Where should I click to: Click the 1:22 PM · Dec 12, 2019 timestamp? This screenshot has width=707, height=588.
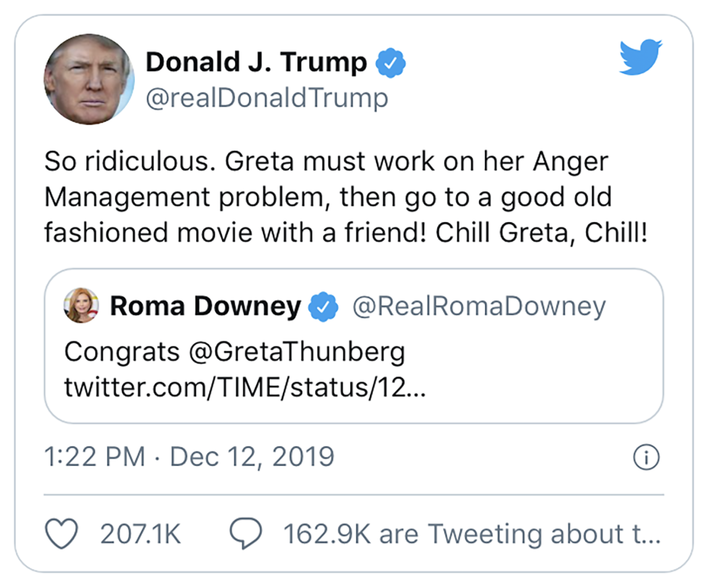click(x=189, y=457)
